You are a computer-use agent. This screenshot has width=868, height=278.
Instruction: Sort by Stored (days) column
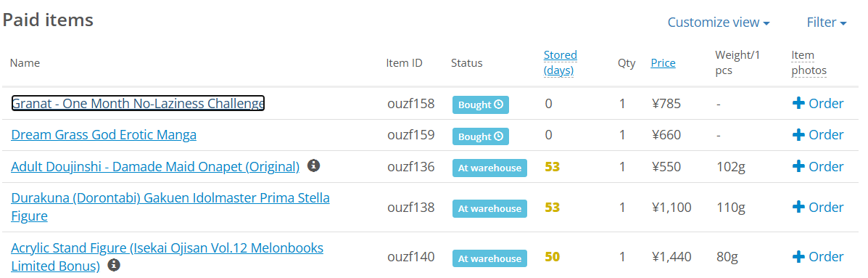pyautogui.click(x=561, y=62)
